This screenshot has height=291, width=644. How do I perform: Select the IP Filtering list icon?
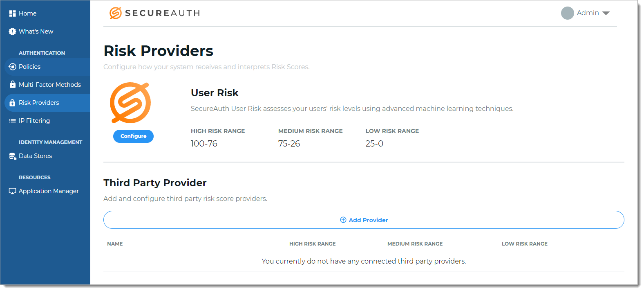tap(11, 120)
